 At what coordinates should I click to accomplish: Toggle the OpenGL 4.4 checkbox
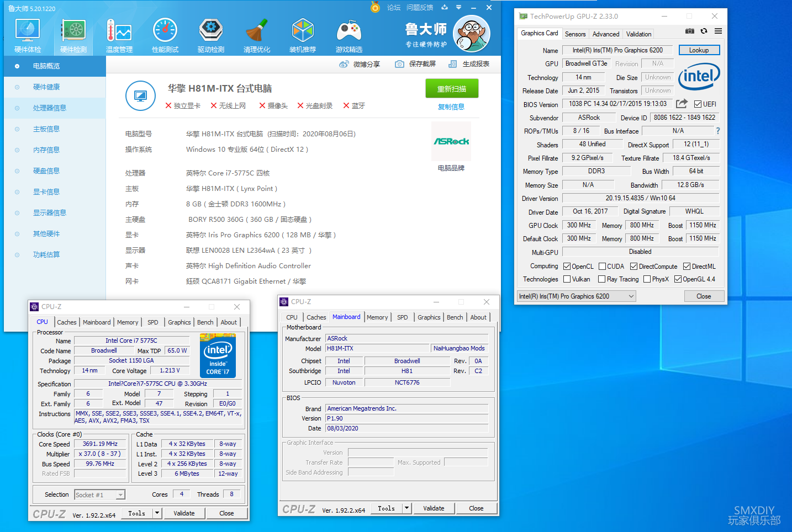678,279
